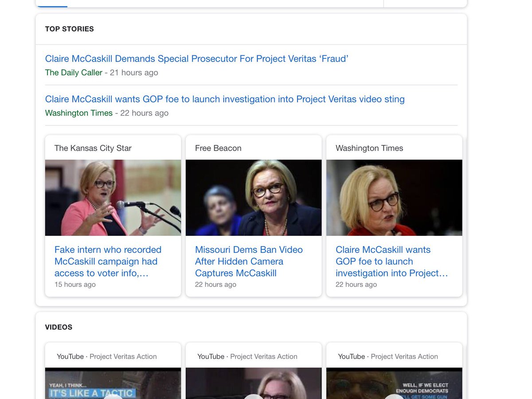Image resolution: width=532 pixels, height=399 pixels.
Task: Open Kansas City Star photo of McCaskill speaking
Action: pyautogui.click(x=113, y=198)
